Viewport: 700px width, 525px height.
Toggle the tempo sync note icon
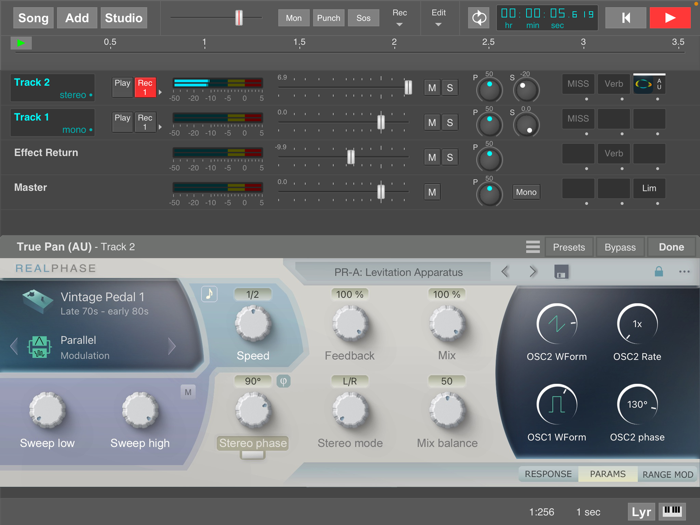(x=209, y=294)
